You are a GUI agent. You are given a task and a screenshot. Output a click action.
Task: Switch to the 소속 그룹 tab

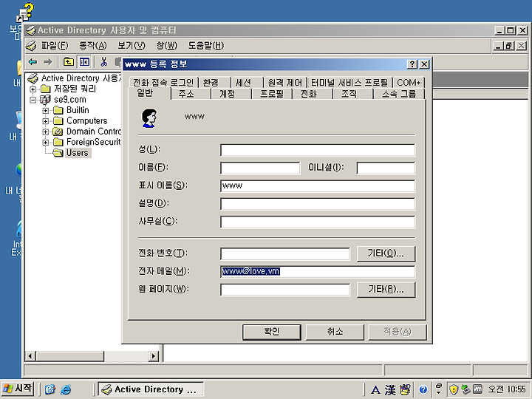pos(399,94)
